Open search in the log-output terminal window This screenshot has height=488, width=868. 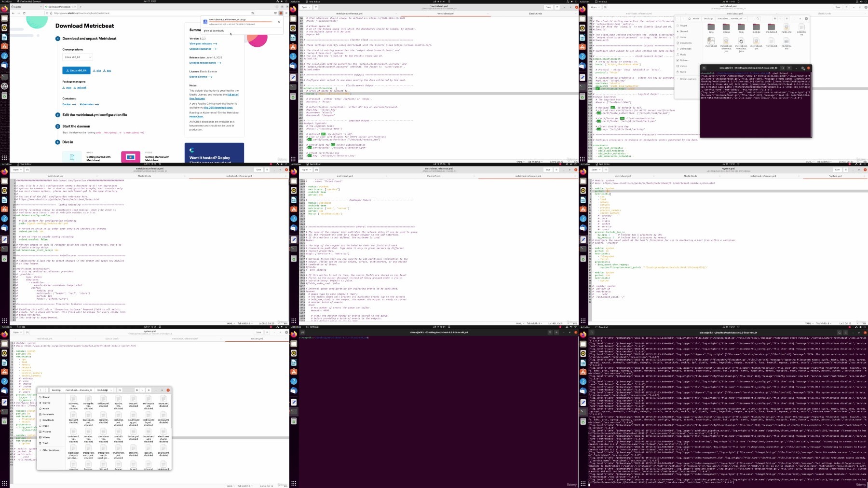pyautogui.click(x=839, y=332)
